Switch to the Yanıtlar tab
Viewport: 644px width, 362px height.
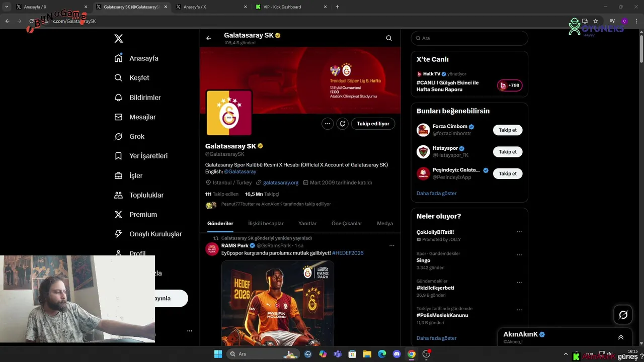[x=307, y=224]
